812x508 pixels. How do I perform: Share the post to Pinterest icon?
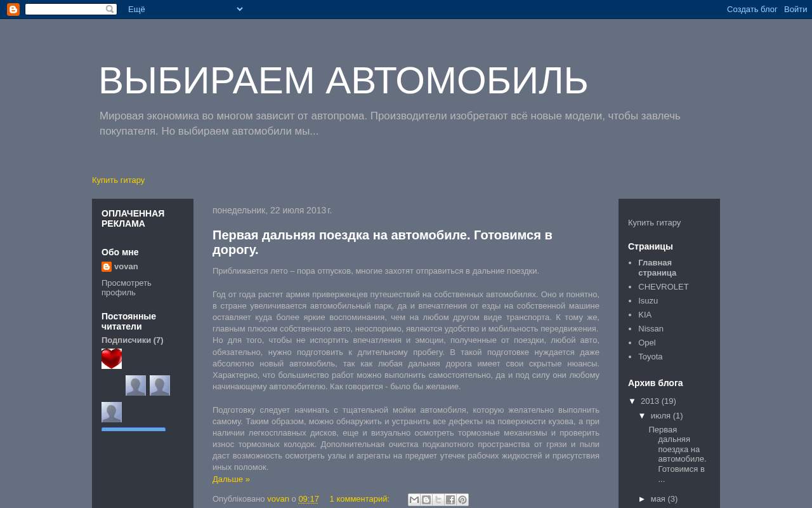(462, 500)
